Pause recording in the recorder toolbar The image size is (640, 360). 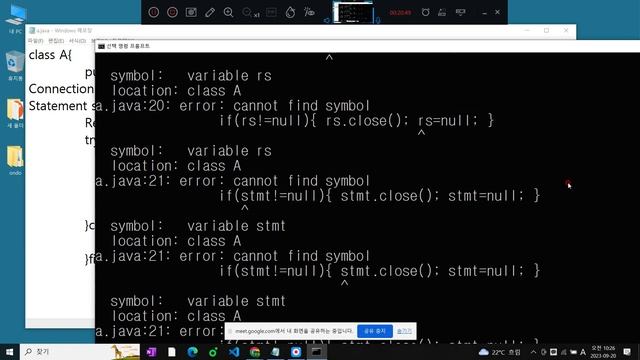pyautogui.click(x=154, y=12)
